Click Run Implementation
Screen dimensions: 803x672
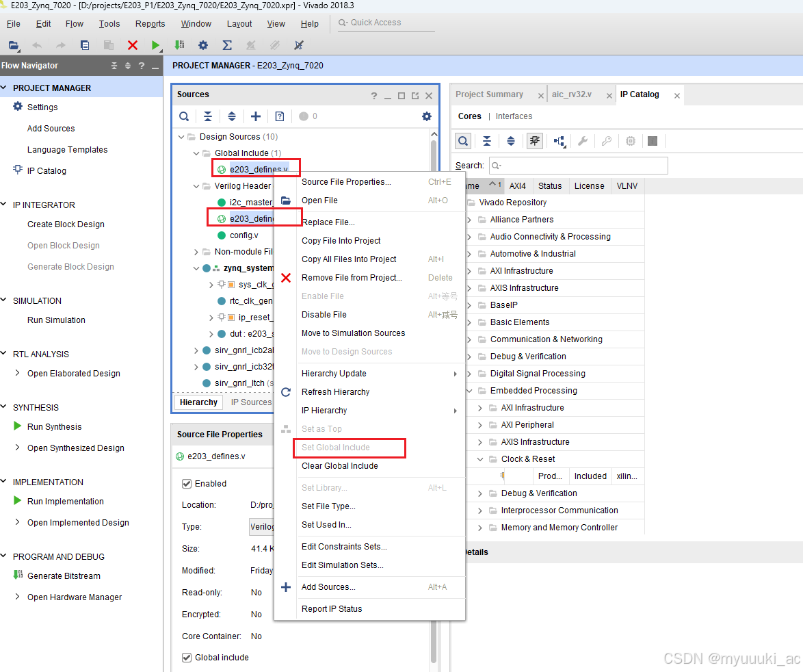pos(66,502)
